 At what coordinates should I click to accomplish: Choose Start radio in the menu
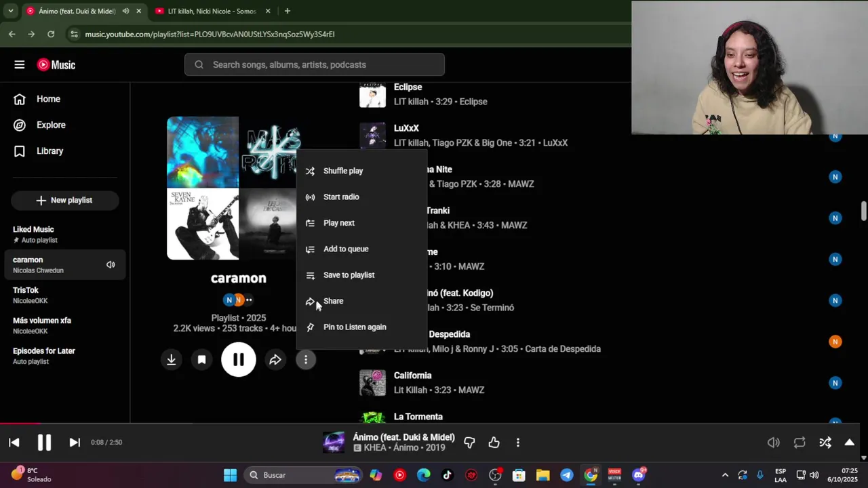[x=361, y=197]
